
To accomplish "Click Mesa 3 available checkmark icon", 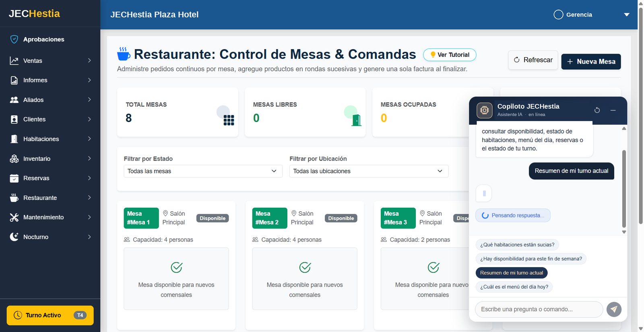I will [x=433, y=267].
